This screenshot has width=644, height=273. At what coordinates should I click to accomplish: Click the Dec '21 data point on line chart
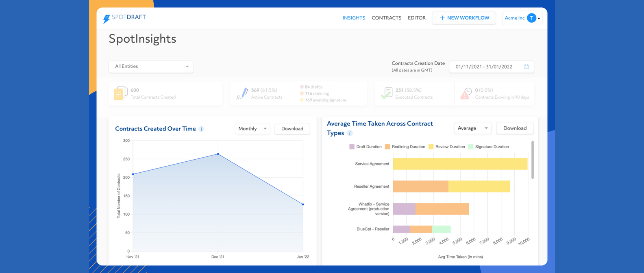coord(218,154)
